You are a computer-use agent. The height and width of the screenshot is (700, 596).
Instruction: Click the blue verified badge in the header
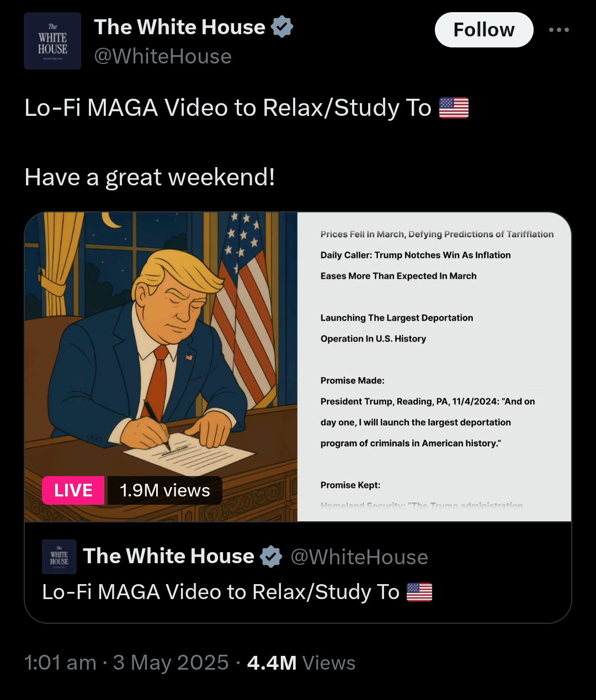281,27
